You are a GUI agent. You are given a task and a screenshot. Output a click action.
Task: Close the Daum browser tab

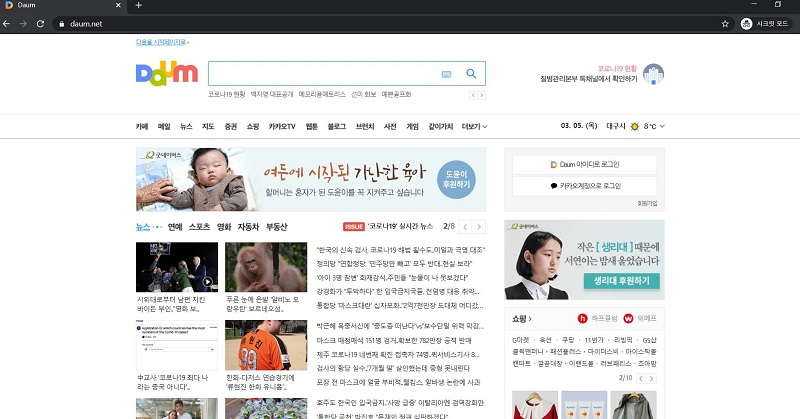[118, 5]
